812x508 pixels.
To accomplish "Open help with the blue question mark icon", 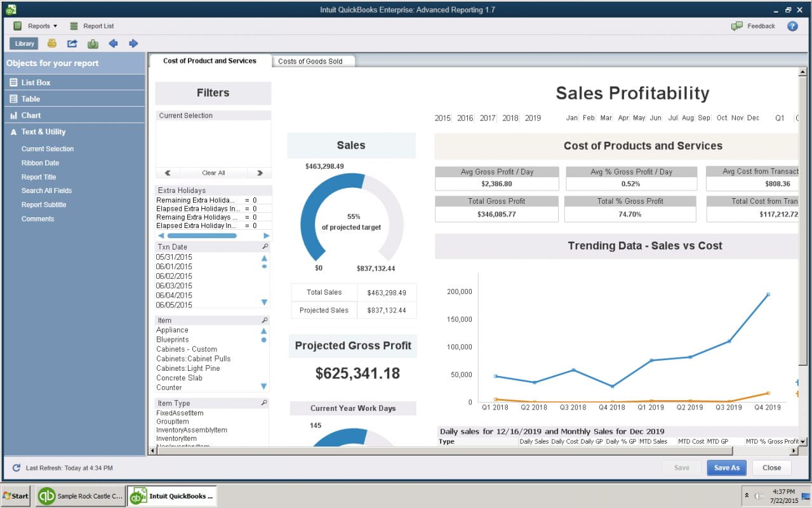I will click(x=792, y=26).
